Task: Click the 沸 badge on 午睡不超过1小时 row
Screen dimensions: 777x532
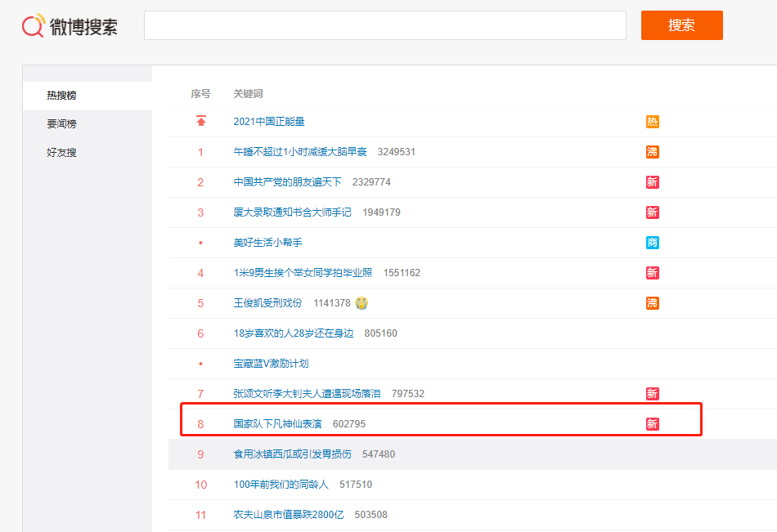Action: click(652, 152)
